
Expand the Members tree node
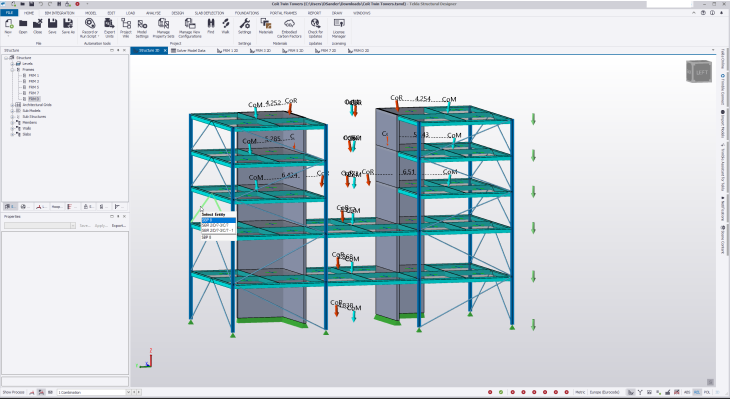click(x=13, y=122)
